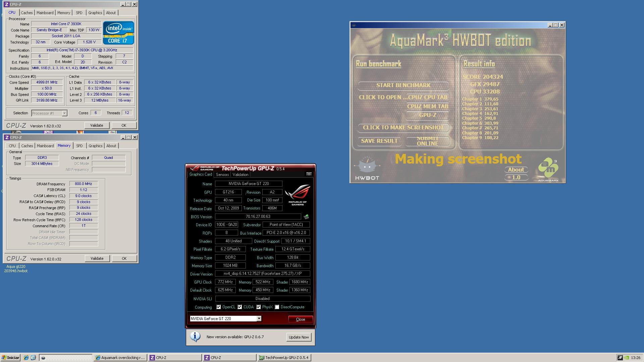Switch to the Caches tab in the CPU-Z CPU window
The image size is (644, 362).
pyautogui.click(x=26, y=13)
